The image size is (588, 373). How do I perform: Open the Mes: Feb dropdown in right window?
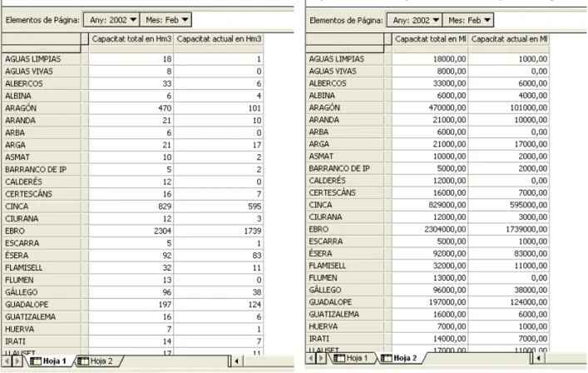click(468, 20)
